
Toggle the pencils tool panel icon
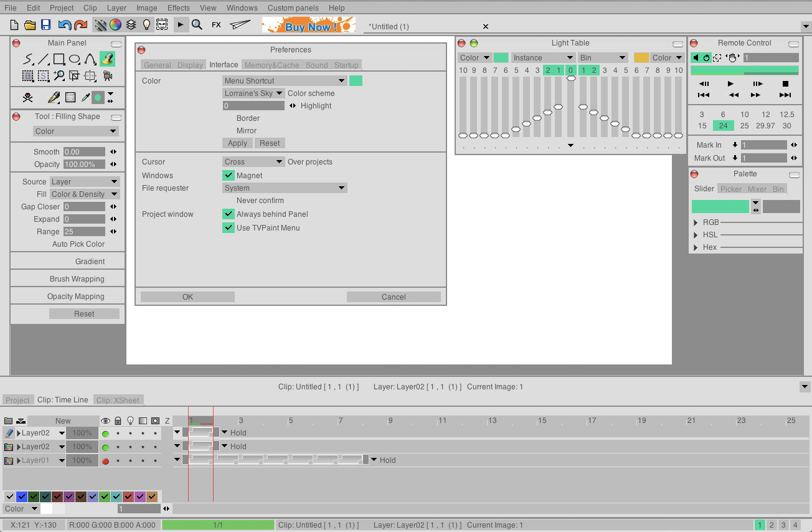pyautogui.click(x=100, y=25)
